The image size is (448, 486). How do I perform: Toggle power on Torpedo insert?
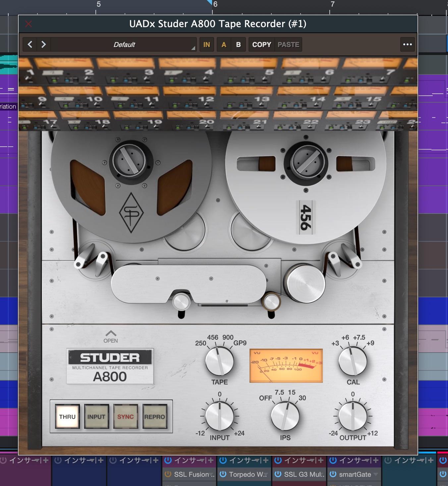(223, 474)
